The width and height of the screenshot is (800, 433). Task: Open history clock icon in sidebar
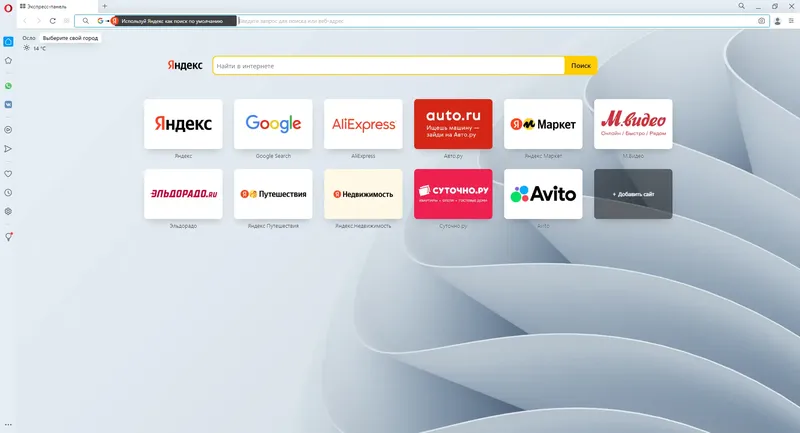tap(8, 193)
